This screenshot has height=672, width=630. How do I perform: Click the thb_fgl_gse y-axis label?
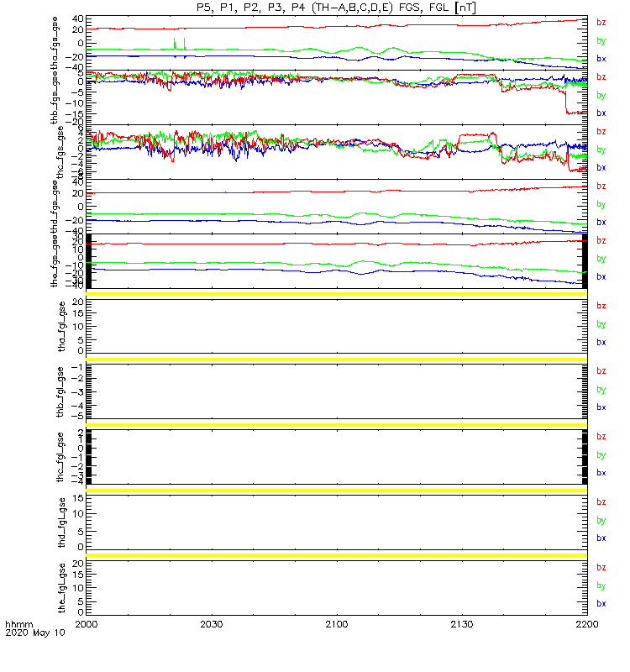coord(60,391)
